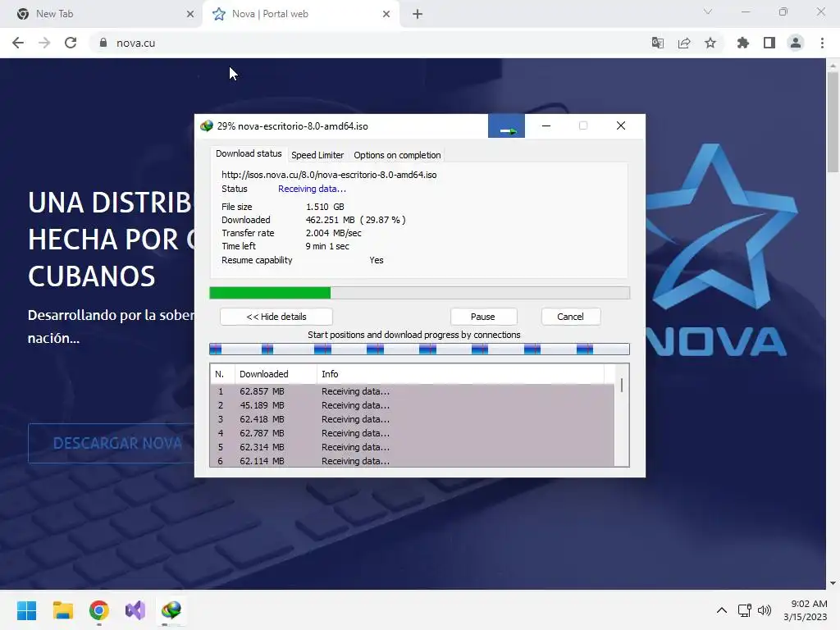Click the browser forward arrow
The image size is (840, 630).
(44, 43)
